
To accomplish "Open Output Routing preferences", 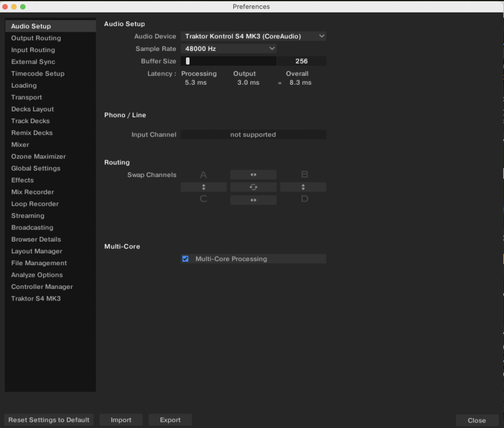I will [x=50, y=38].
